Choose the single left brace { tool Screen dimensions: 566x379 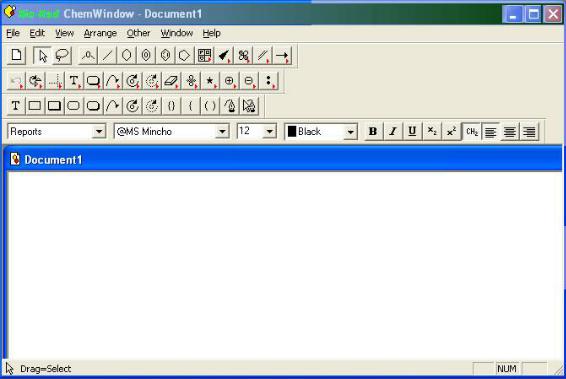(x=190, y=106)
